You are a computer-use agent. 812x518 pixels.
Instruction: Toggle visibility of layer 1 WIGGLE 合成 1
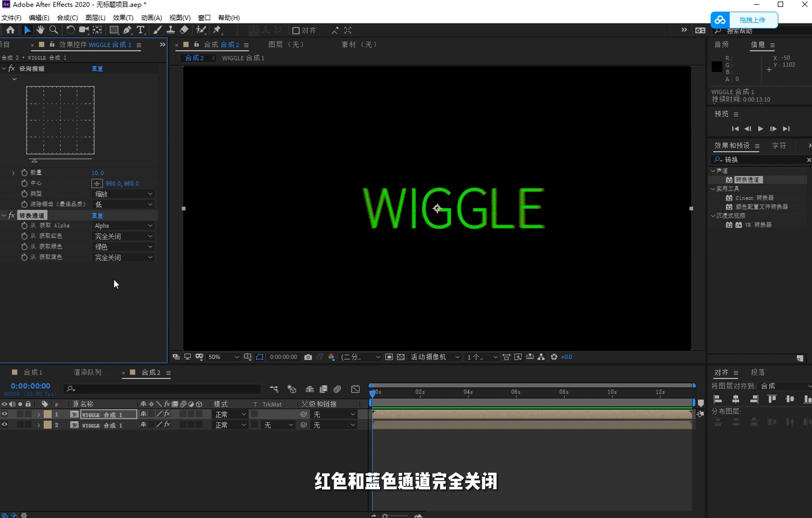[4, 414]
